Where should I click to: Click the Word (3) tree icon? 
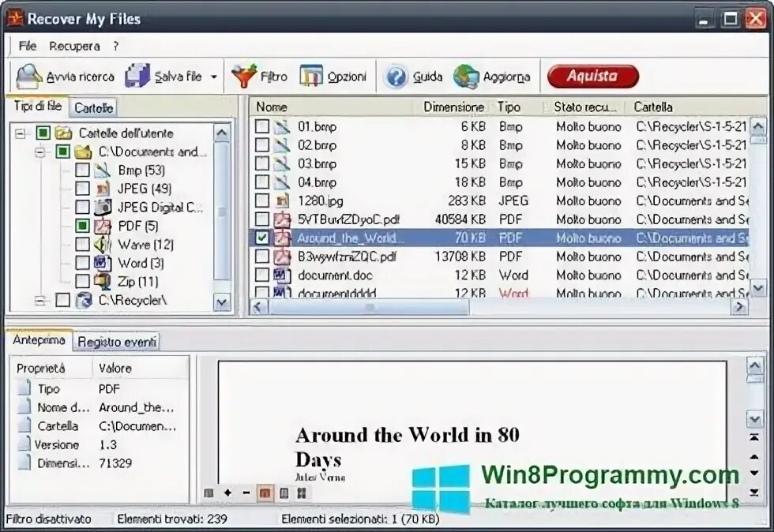click(103, 263)
